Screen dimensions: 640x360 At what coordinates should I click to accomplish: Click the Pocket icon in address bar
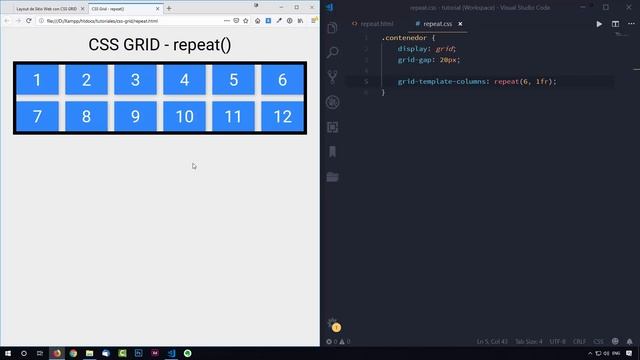tap(236, 20)
